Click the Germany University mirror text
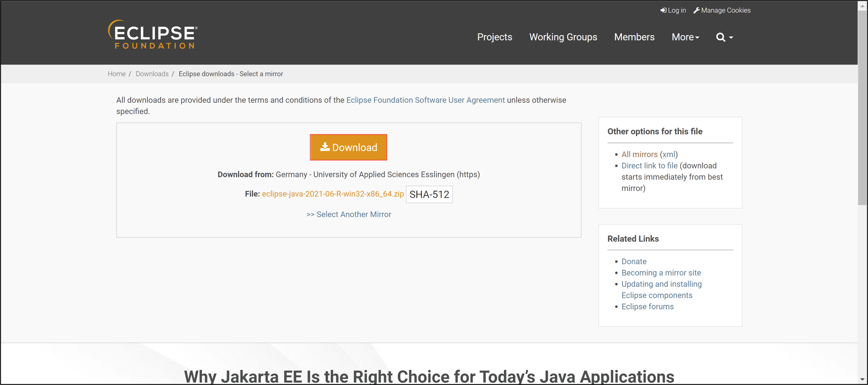Image resolution: width=868 pixels, height=385 pixels. tap(378, 175)
